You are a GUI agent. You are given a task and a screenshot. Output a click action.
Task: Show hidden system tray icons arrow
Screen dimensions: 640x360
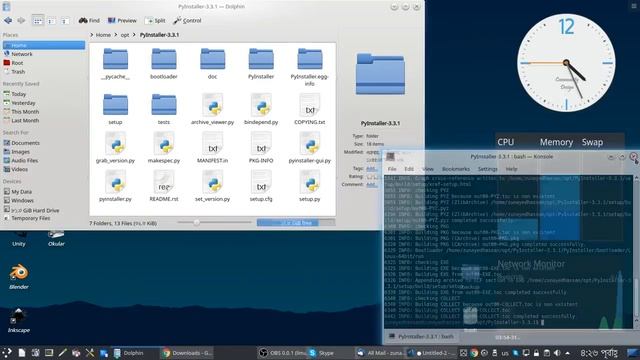click(568, 353)
